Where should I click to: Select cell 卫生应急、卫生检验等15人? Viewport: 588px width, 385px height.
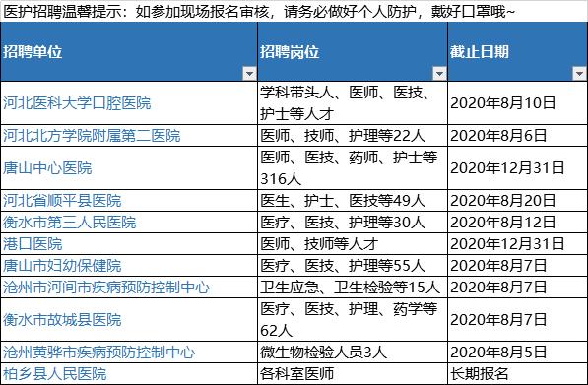tap(353, 288)
